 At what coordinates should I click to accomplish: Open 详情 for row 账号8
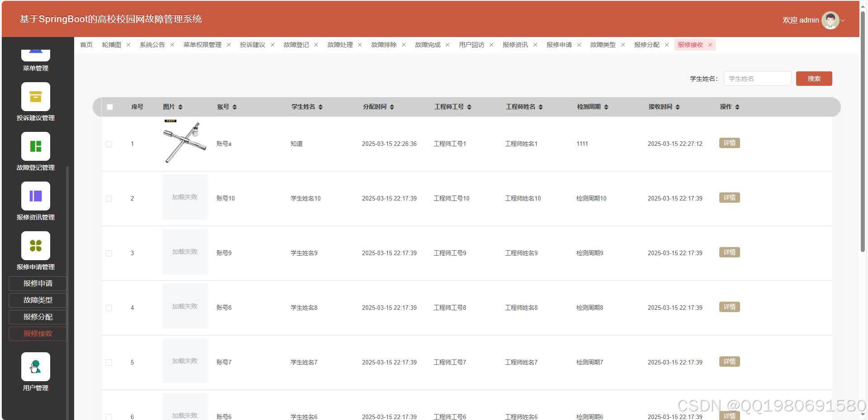(729, 307)
